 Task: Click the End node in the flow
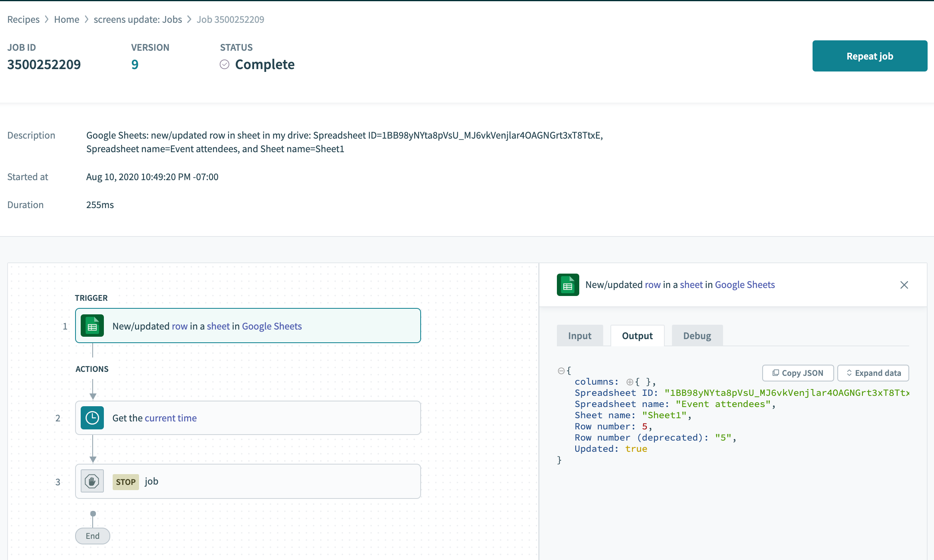(92, 536)
